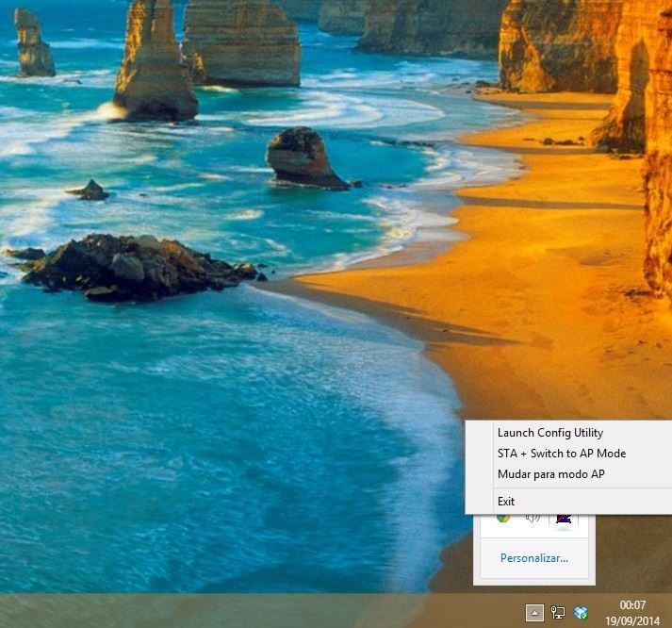The image size is (672, 628).
Task: Collapse the hidden icons tray arrow
Action: (x=534, y=613)
